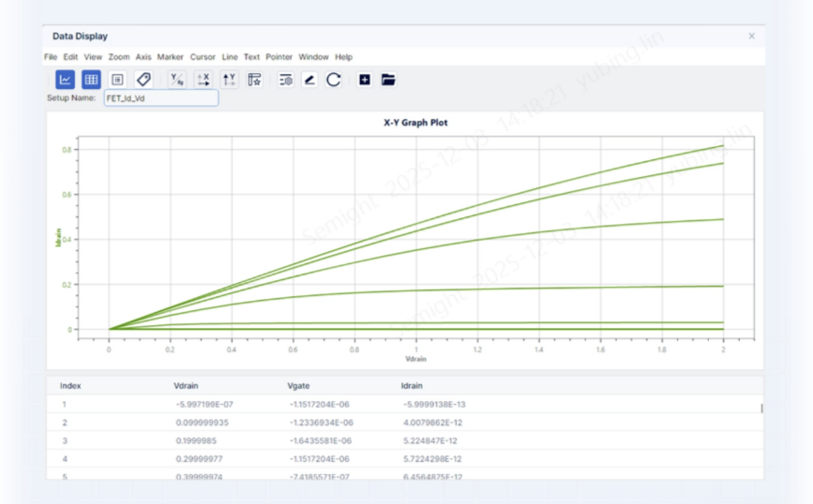
Task: Select cell -5.9999138E-13
Action: point(434,405)
